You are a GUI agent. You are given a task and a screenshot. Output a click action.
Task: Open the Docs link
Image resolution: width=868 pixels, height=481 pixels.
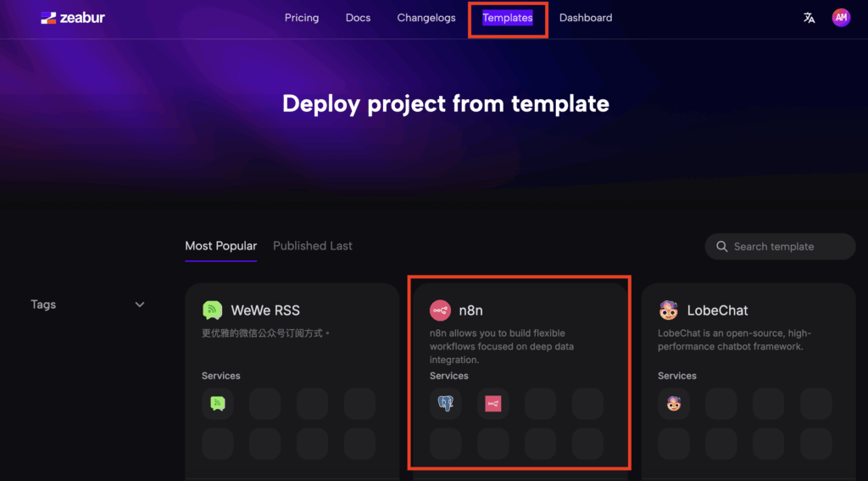[x=359, y=18]
